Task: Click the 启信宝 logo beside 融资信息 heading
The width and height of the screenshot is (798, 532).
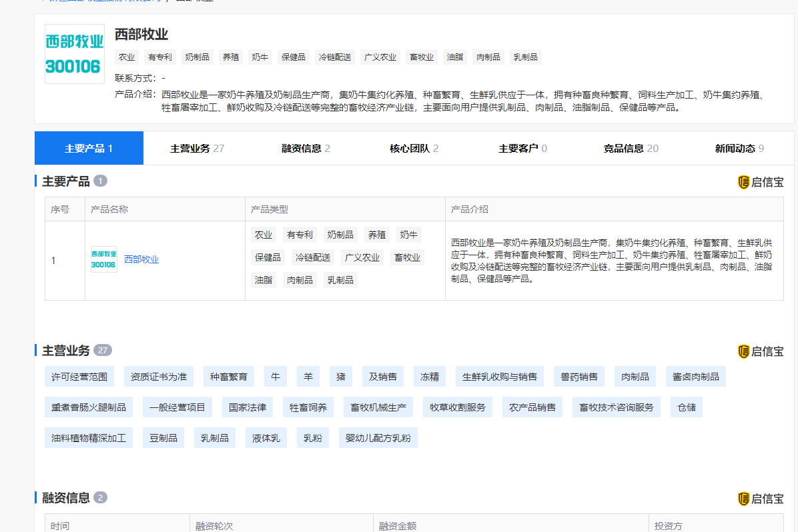Action: (761, 499)
